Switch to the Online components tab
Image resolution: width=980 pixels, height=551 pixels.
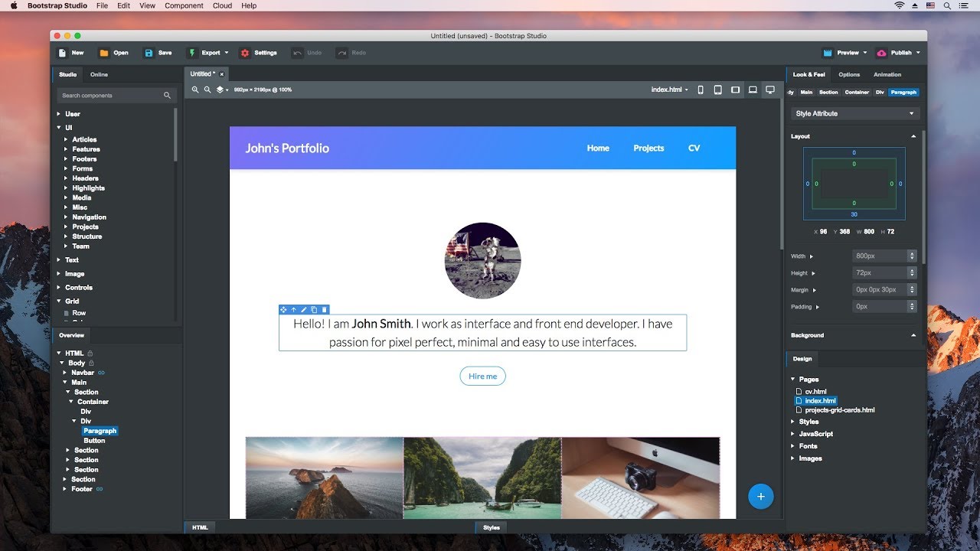tap(99, 74)
